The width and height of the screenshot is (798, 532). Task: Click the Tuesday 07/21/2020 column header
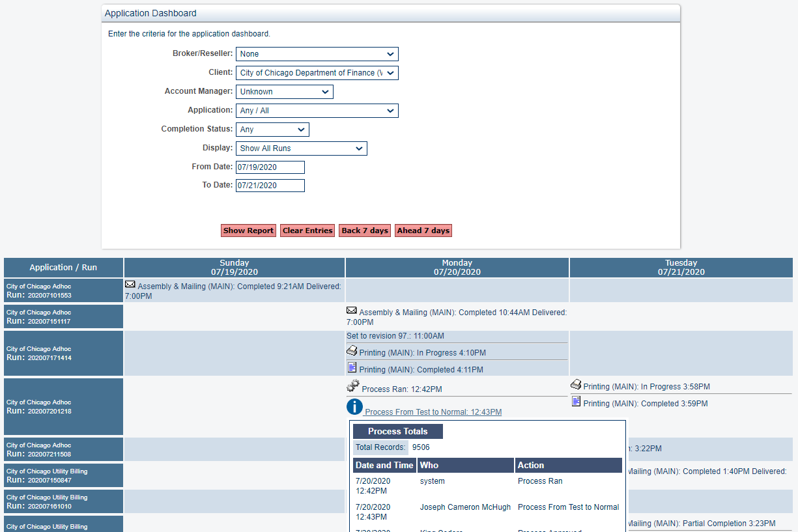pos(681,268)
